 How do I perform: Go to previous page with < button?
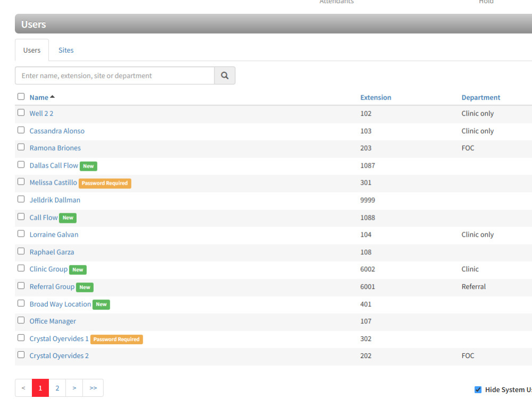tap(23, 388)
